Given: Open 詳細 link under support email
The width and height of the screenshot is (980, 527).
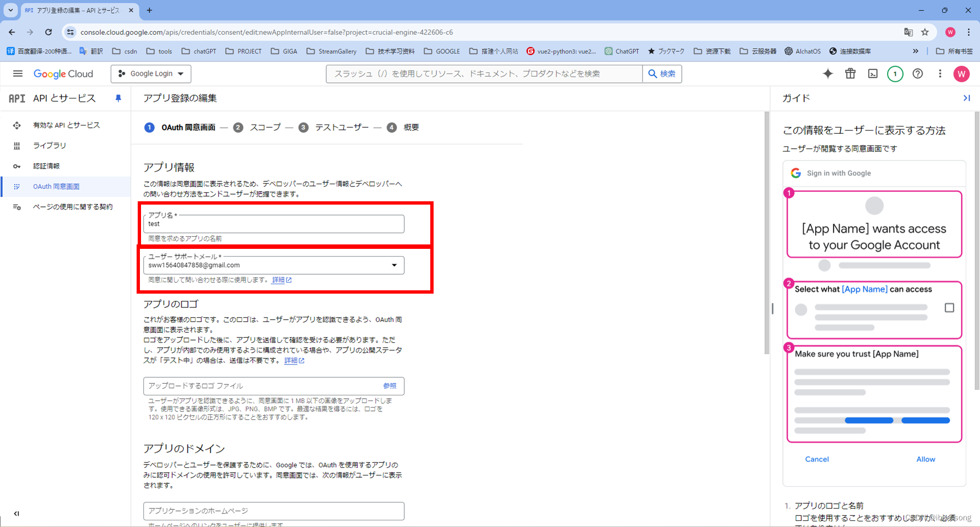Looking at the screenshot, I should point(282,280).
